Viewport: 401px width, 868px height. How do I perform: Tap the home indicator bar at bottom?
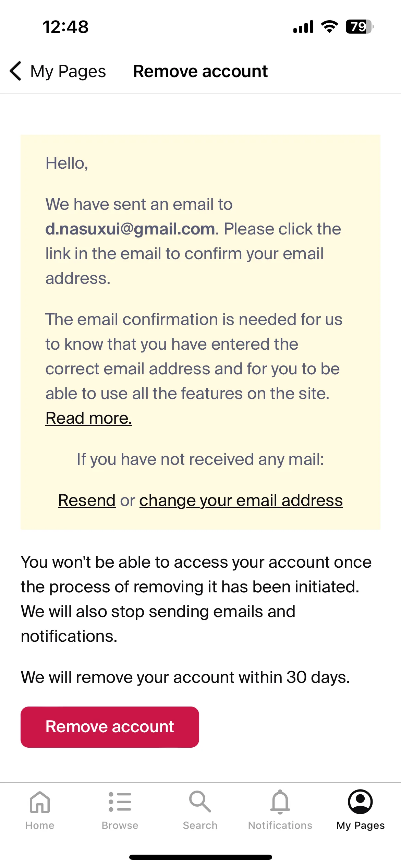click(200, 857)
